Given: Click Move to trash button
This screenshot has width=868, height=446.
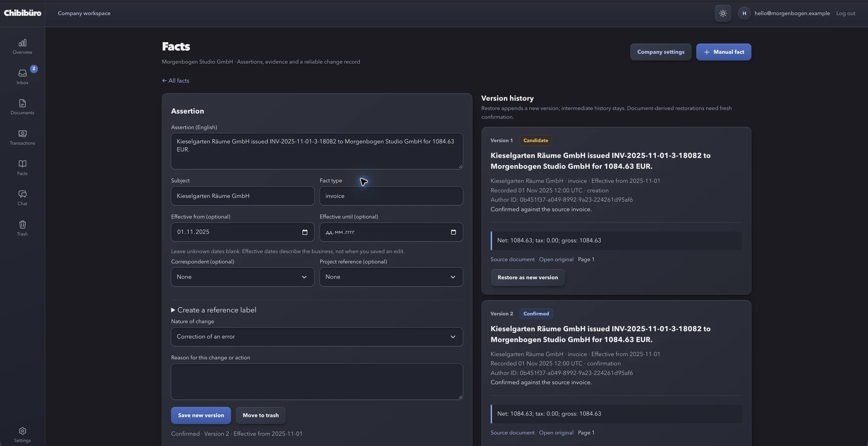Looking at the screenshot, I should pos(261,415).
